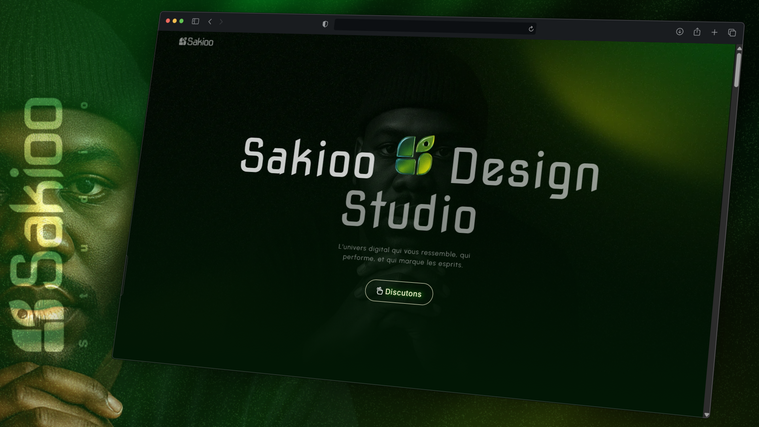Click the browser address bar
Viewport: 759px width, 427px height.
pyautogui.click(x=430, y=27)
